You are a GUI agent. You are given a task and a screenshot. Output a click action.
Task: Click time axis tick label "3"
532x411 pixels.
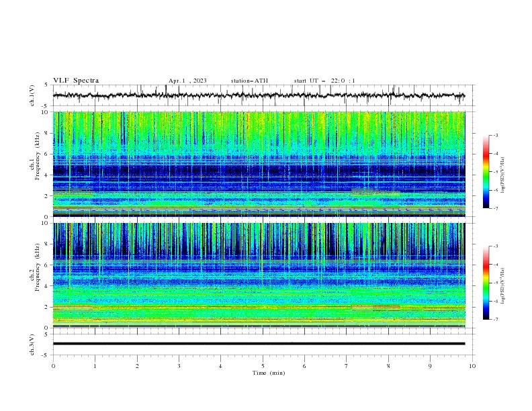coord(179,366)
